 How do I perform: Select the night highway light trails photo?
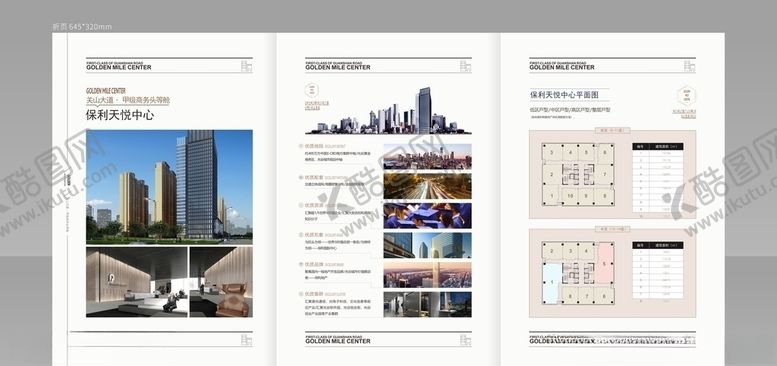(x=427, y=186)
